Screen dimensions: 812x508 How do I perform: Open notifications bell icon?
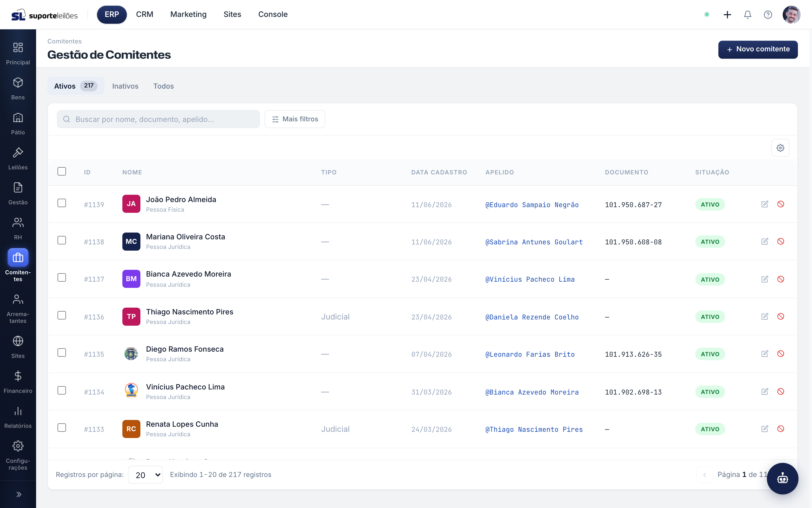point(748,14)
